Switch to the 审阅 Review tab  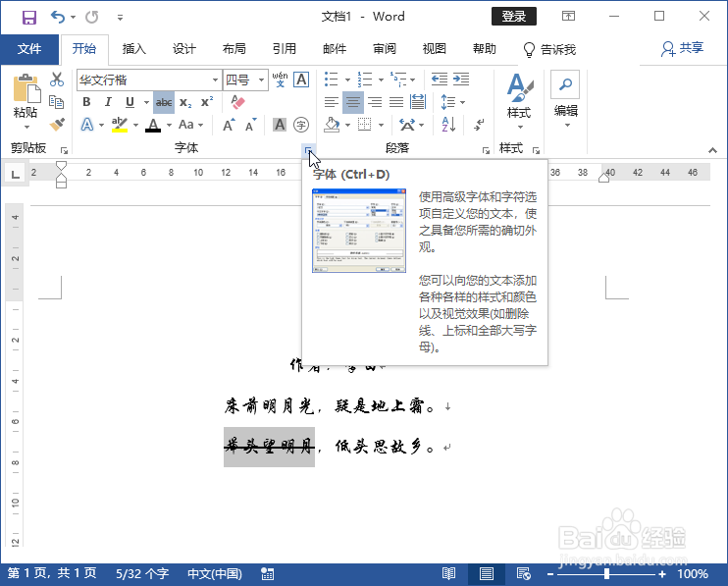pos(385,49)
